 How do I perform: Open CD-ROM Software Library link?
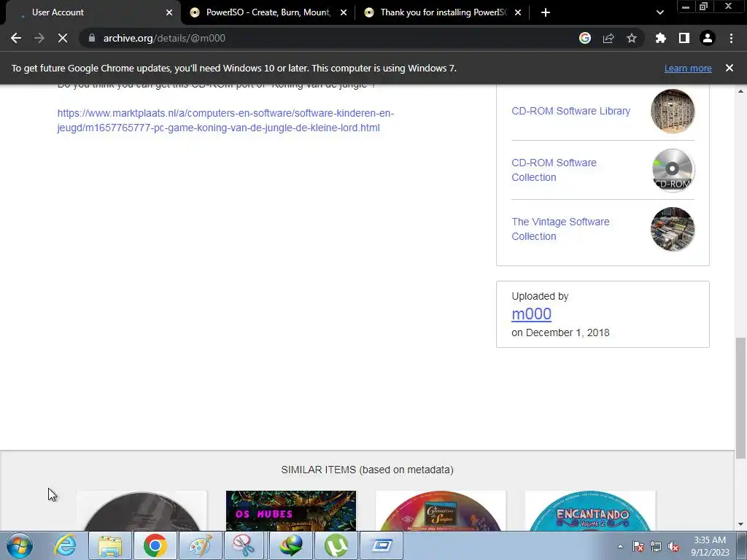pos(570,111)
